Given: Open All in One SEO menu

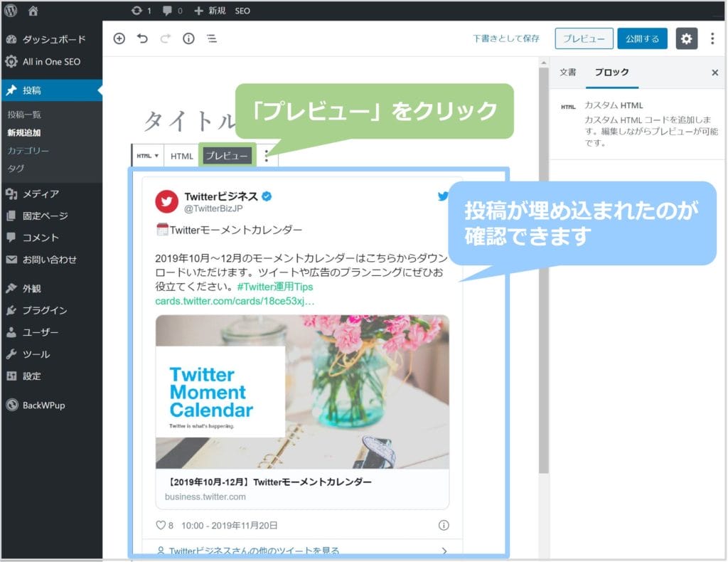Looking at the screenshot, I should coord(51,62).
